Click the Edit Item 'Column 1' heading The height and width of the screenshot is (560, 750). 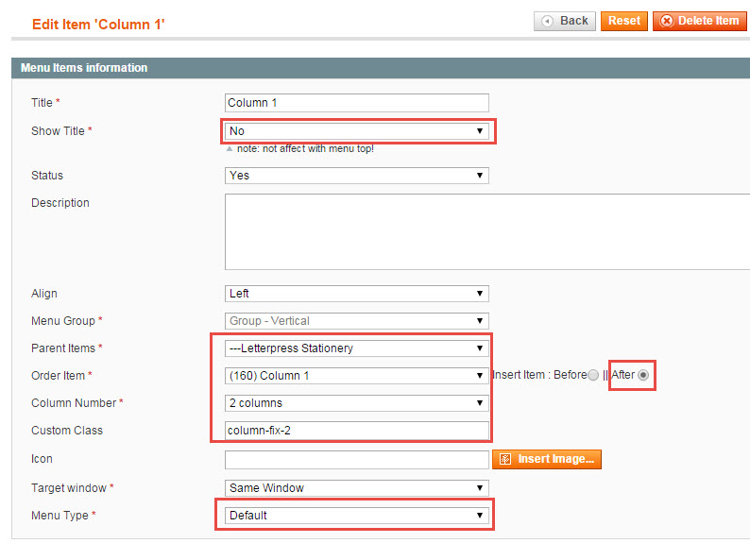coord(98,25)
